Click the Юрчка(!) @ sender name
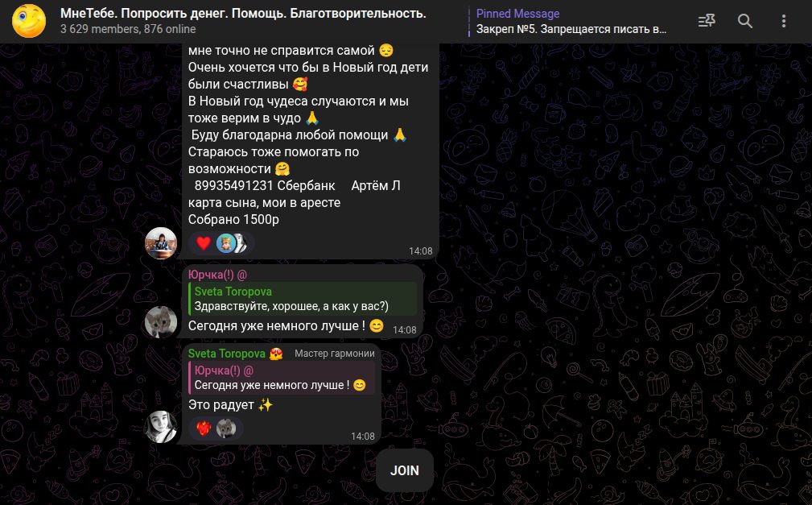812x505 pixels. point(217,275)
